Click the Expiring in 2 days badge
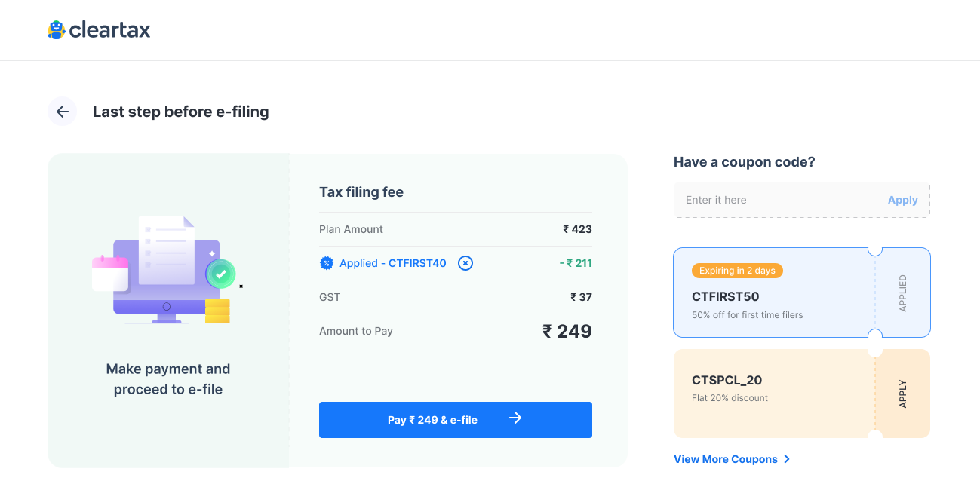Screen dimensions: 980x484 (737, 271)
